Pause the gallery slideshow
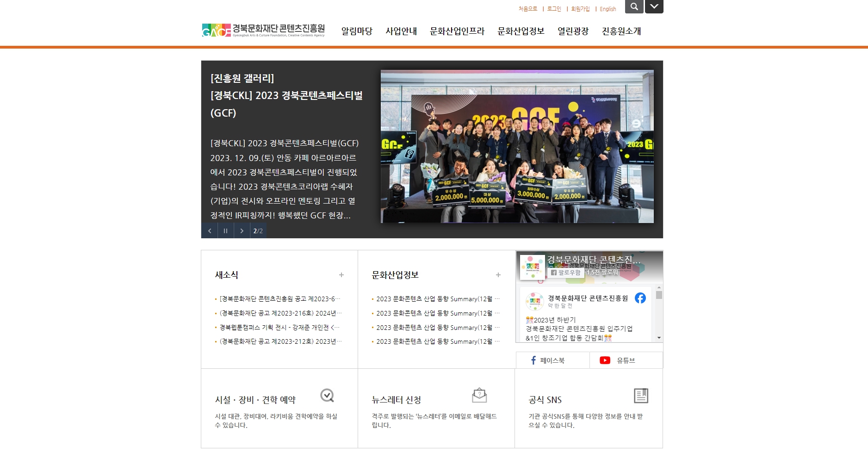 point(225,230)
